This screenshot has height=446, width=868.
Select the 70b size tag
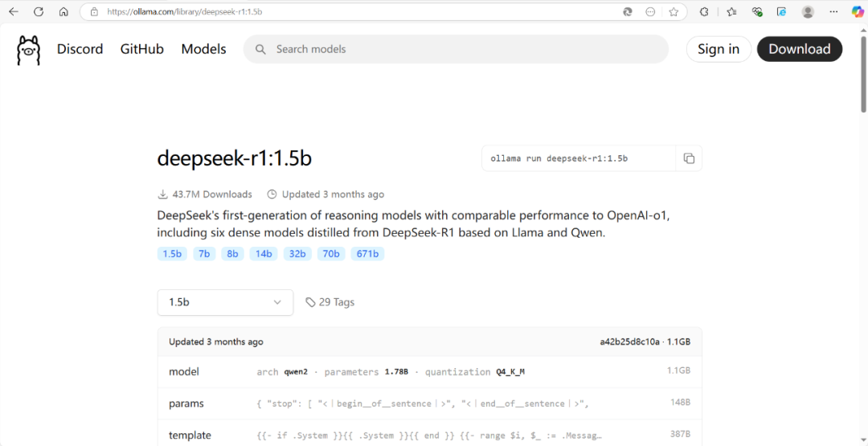tap(331, 254)
